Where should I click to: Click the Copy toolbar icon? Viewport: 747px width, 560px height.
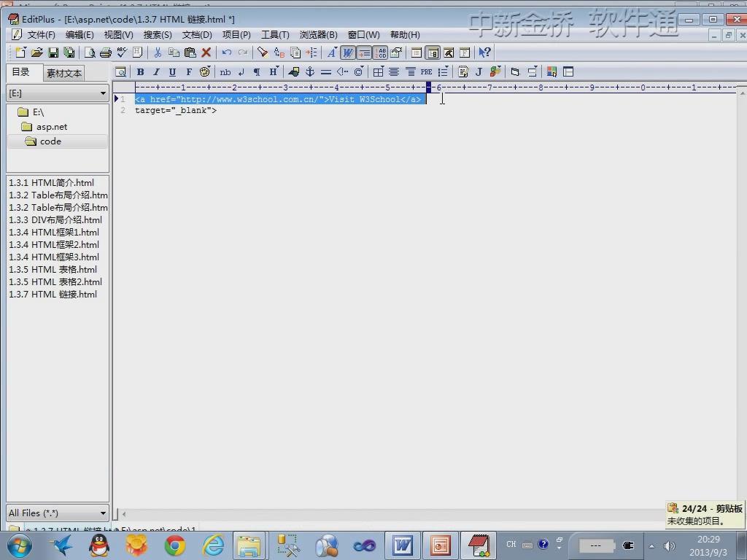click(174, 52)
